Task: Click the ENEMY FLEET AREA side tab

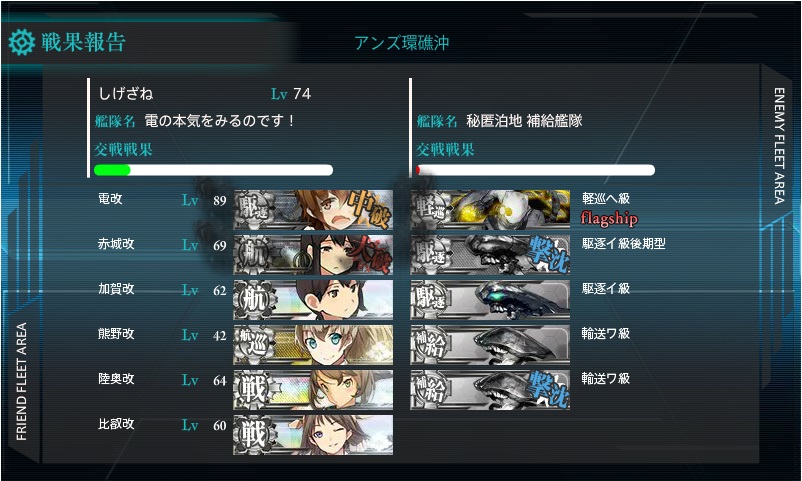Action: click(779, 146)
